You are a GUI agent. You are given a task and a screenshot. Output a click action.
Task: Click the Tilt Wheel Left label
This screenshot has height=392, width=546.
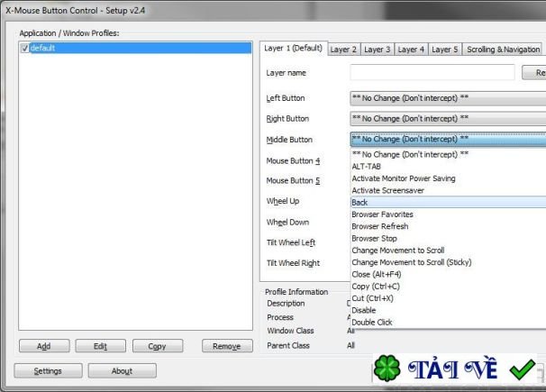coord(291,242)
